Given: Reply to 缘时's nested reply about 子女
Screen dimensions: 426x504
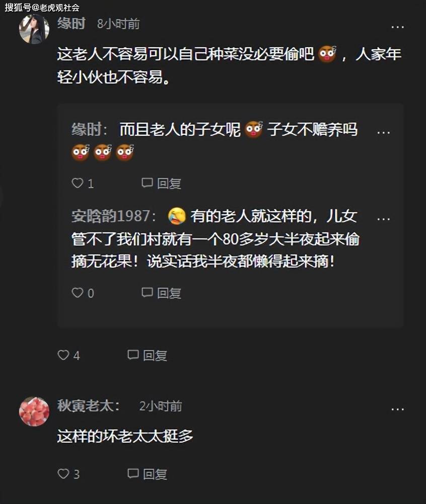Looking at the screenshot, I should click(x=161, y=183).
